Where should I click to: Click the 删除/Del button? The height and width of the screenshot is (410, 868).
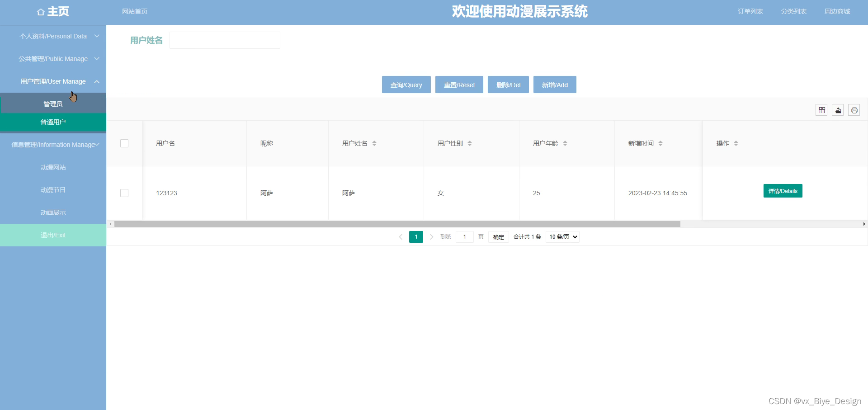(x=508, y=85)
